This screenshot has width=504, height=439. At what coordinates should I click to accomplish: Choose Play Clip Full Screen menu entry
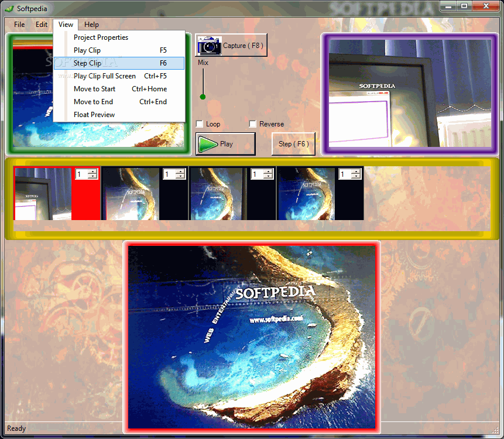click(x=119, y=76)
